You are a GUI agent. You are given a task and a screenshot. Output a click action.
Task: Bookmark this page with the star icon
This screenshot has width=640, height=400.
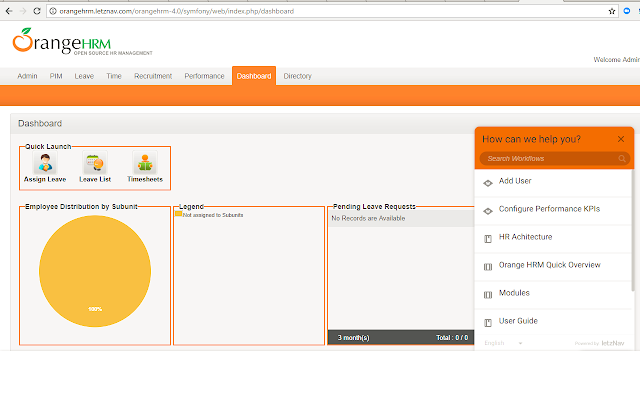612,10
